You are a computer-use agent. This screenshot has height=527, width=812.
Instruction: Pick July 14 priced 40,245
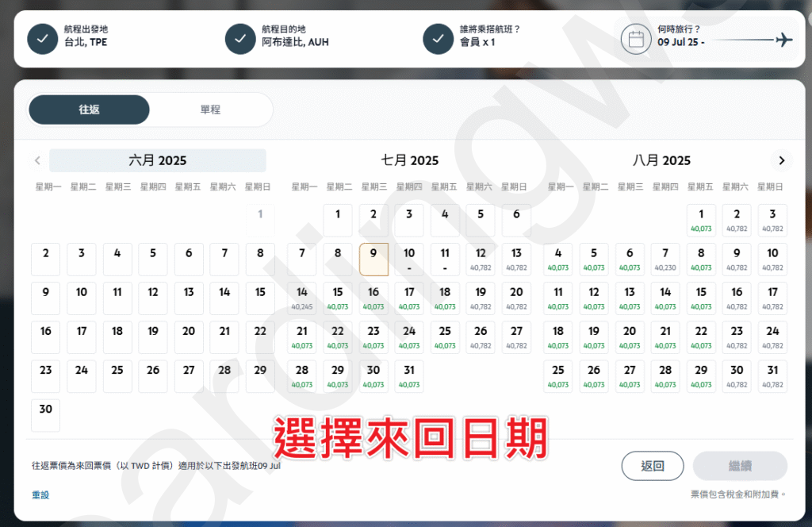coord(302,298)
